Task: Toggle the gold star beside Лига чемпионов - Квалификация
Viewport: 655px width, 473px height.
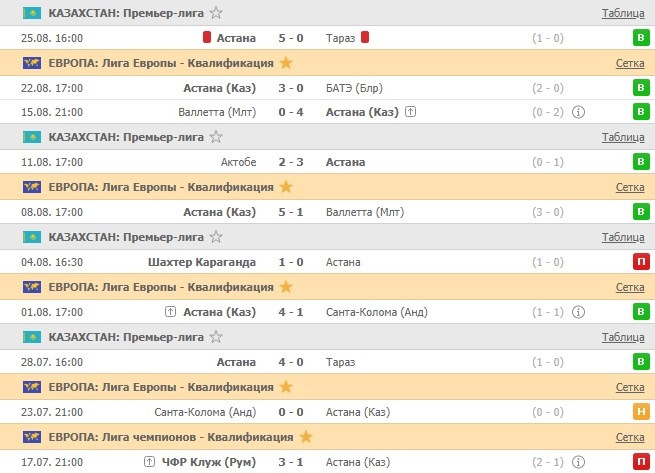Action: coord(306,437)
